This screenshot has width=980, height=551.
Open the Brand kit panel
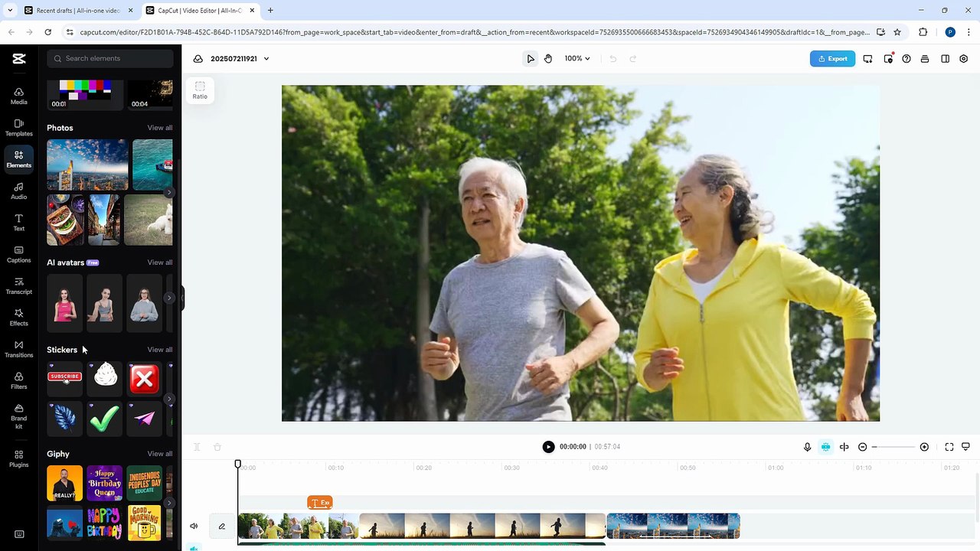(18, 416)
